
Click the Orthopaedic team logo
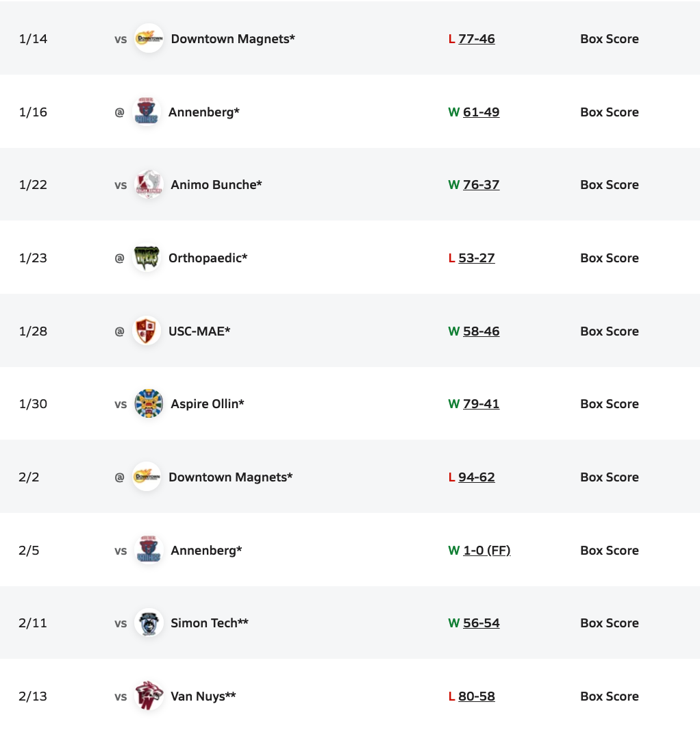pyautogui.click(x=147, y=258)
